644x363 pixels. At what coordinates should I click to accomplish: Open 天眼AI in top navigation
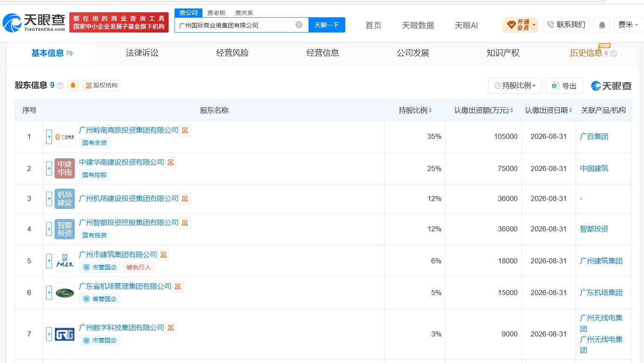click(466, 25)
